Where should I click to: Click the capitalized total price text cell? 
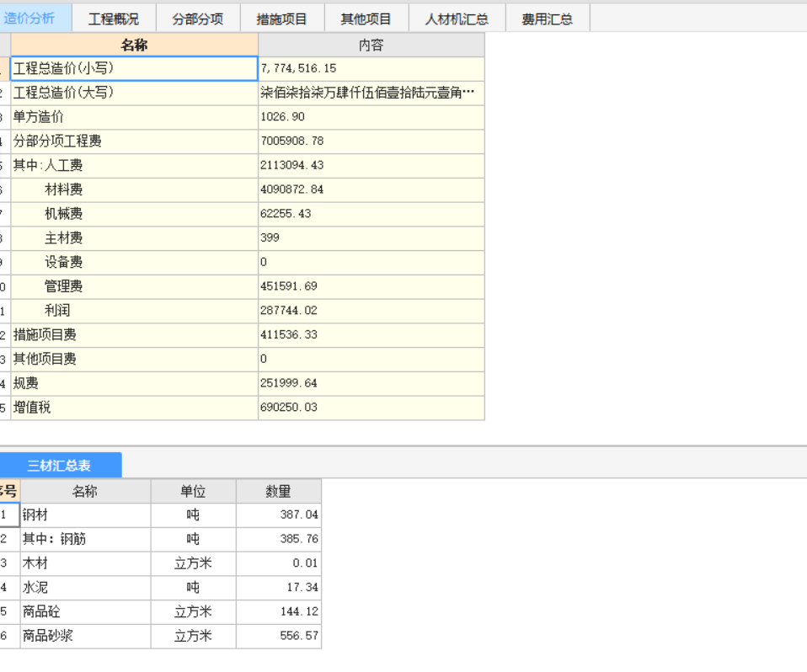tap(371, 93)
